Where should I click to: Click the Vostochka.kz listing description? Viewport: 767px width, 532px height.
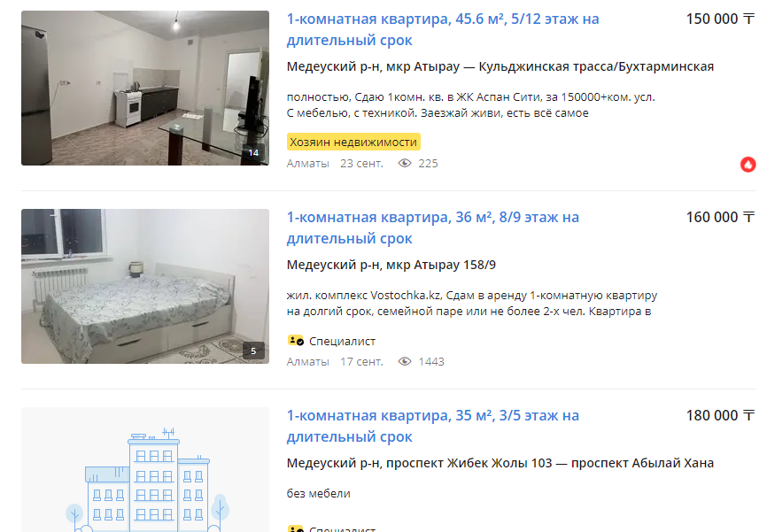472,303
